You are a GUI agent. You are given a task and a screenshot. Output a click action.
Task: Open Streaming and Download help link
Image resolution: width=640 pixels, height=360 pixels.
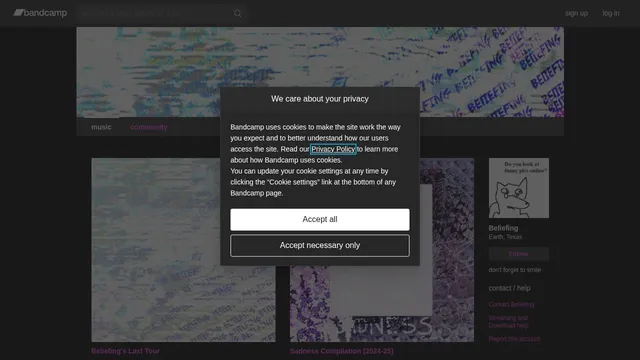509,322
